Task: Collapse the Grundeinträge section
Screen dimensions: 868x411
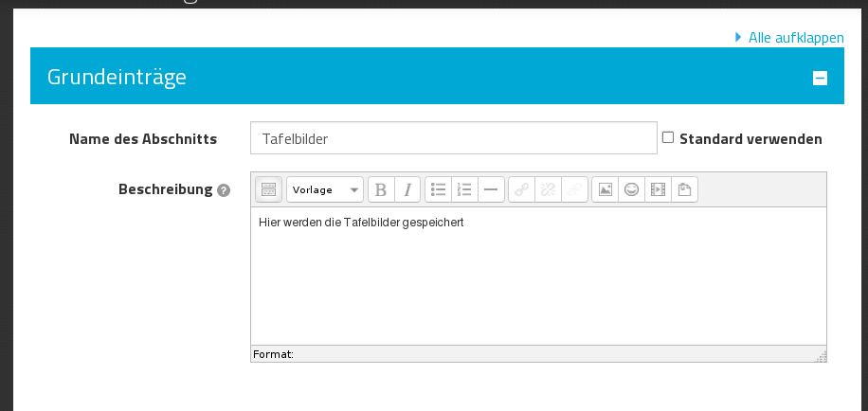Action: (821, 79)
